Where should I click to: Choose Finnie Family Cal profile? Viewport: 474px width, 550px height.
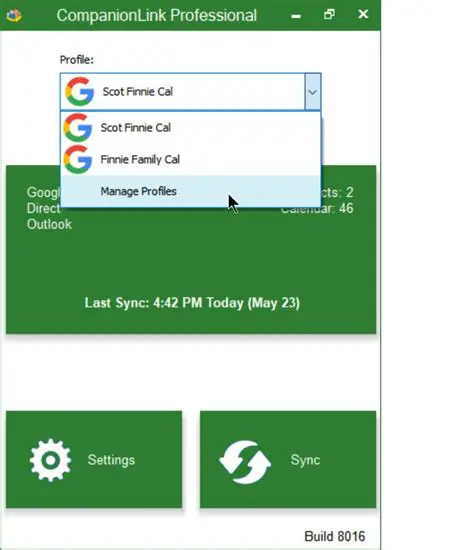pos(191,160)
